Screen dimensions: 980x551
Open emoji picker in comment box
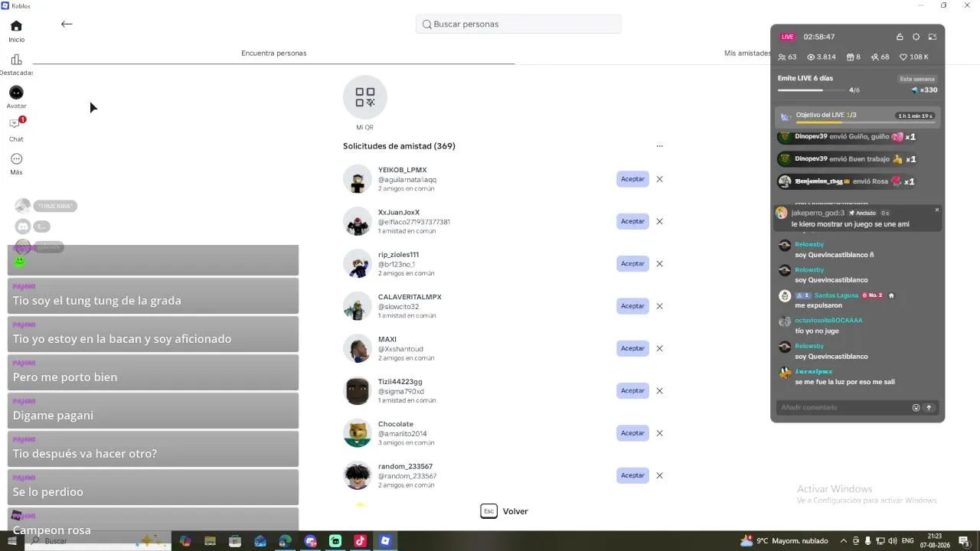[x=916, y=408]
